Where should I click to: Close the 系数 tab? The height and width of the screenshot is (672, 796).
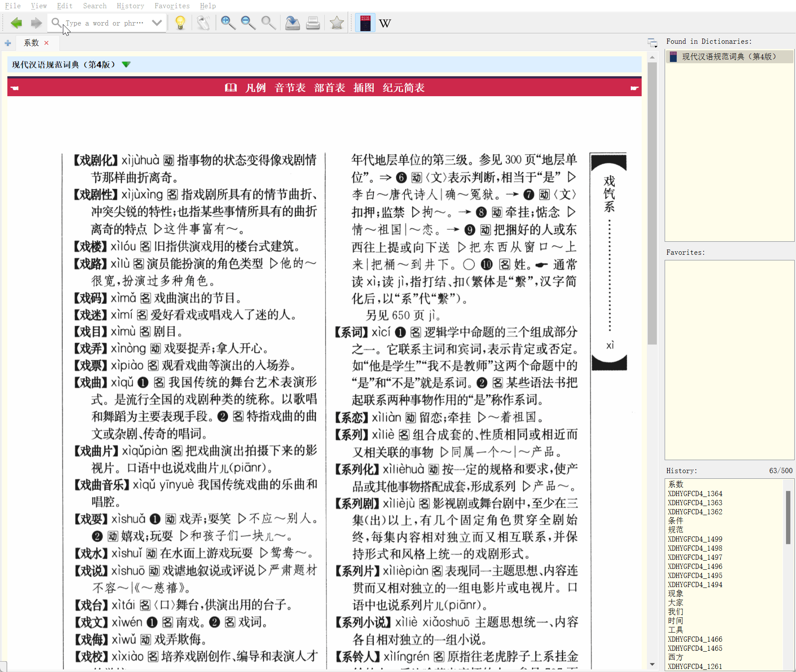pos(46,43)
